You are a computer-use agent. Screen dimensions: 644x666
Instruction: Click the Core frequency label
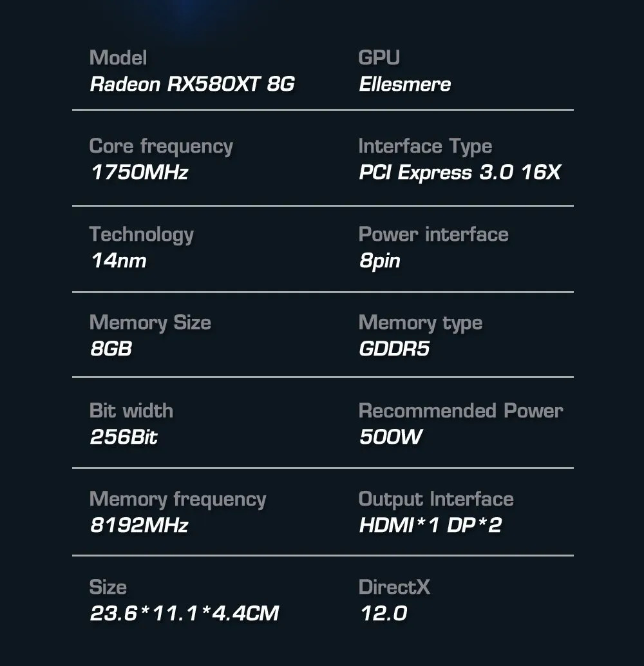pyautogui.click(x=161, y=147)
